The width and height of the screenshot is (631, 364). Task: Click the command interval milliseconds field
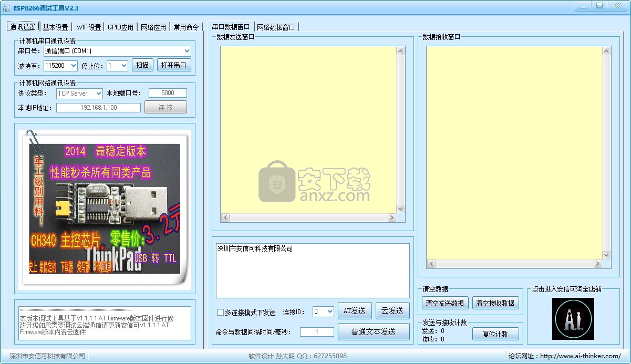click(x=317, y=332)
